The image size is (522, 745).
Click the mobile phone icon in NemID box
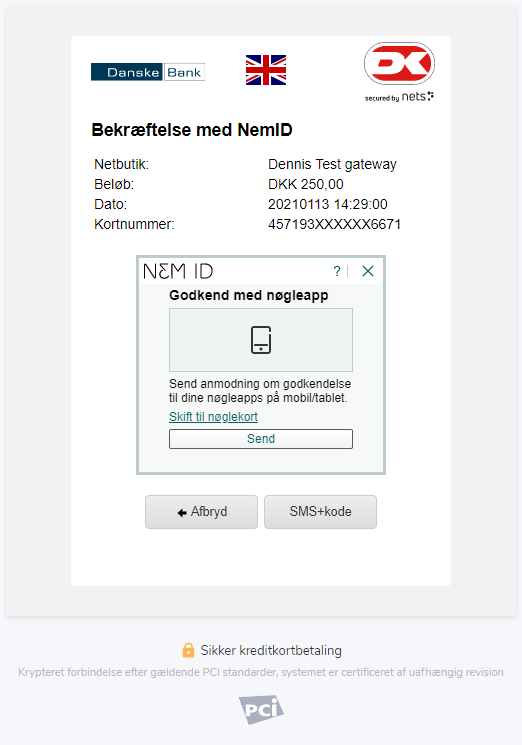(x=261, y=340)
